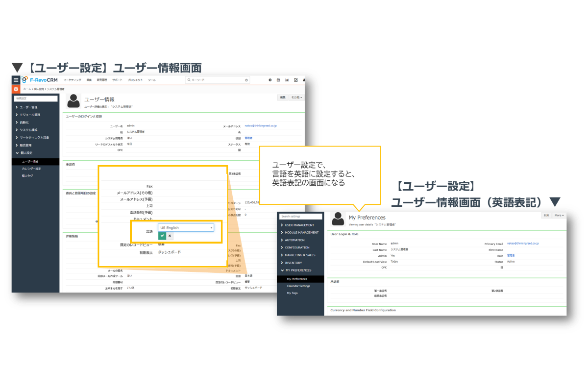
Task: Open the reports chart icon
Action: coord(287,80)
